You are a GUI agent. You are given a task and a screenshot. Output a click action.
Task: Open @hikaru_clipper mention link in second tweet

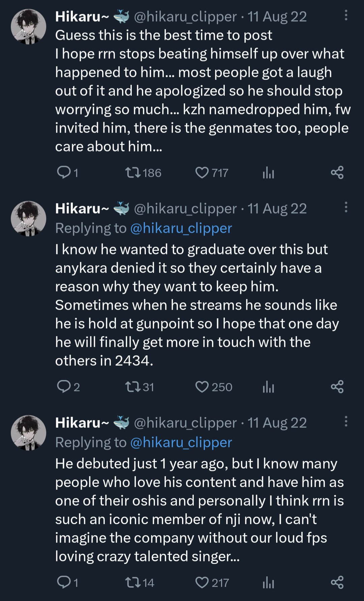181,228
